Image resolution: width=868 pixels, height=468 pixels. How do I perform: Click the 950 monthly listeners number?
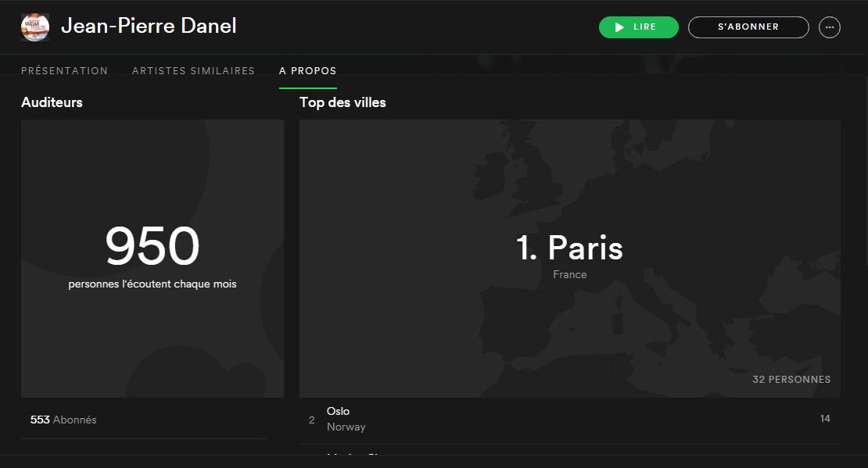click(152, 246)
